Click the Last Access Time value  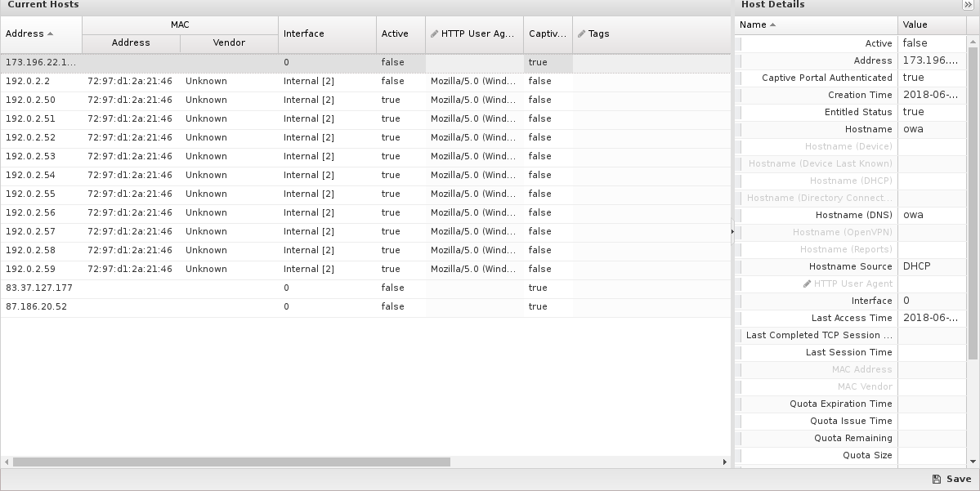[932, 318]
